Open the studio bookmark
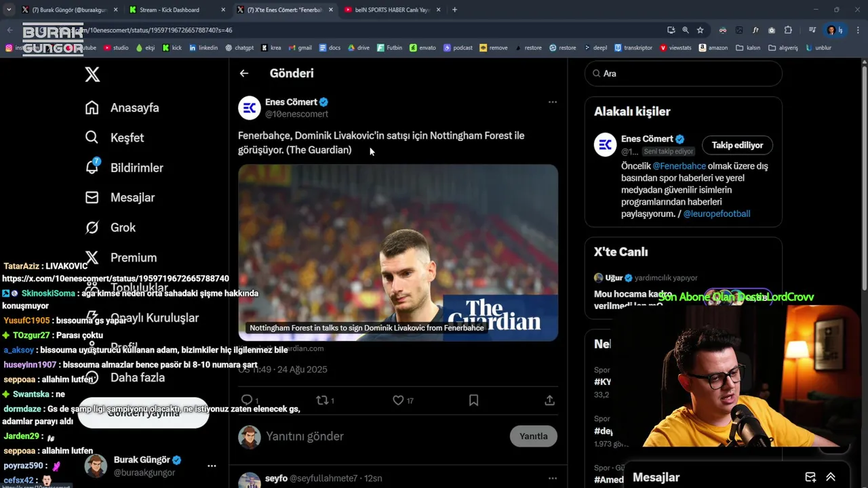 click(115, 48)
